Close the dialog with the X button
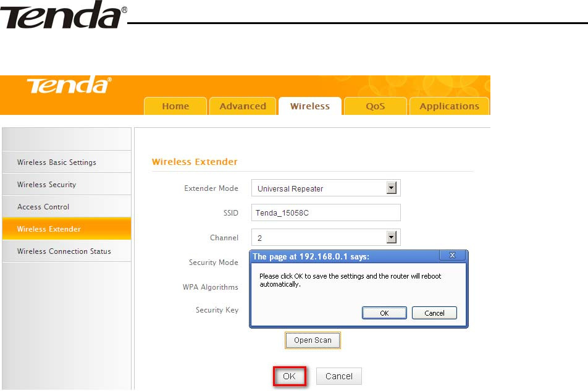Screen dimensions: 588x391 (x=452, y=255)
